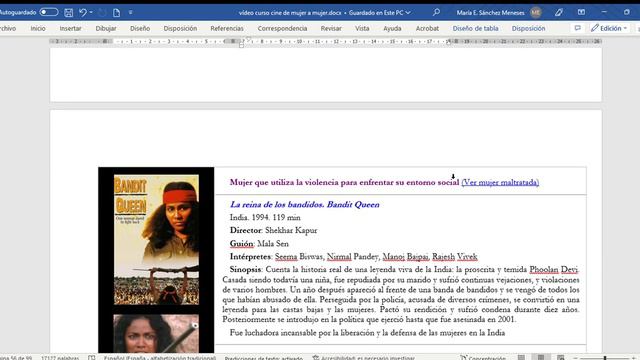Open the Diseño de tabla tab
The height and width of the screenshot is (360, 640).
tap(476, 28)
